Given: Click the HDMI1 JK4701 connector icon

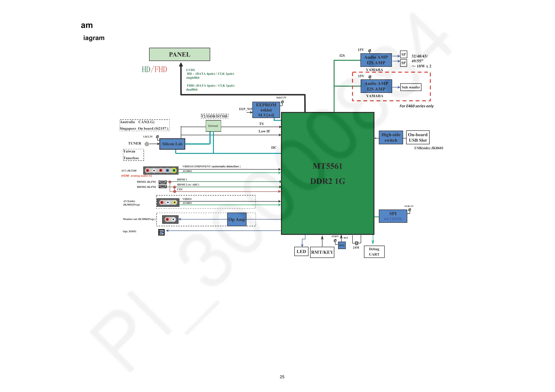Looking at the screenshot, I should pos(162,182).
